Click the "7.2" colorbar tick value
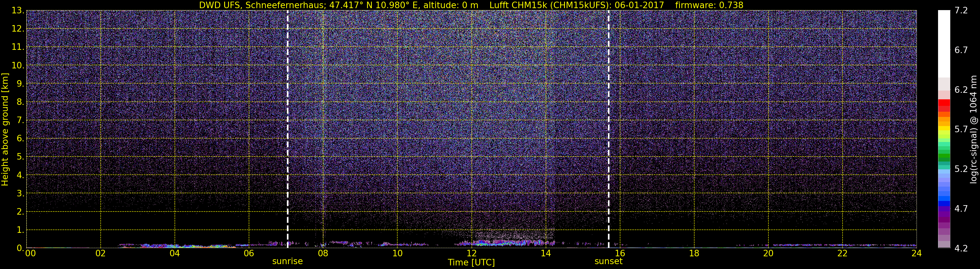Screen dimensions: 980x269 (961, 11)
